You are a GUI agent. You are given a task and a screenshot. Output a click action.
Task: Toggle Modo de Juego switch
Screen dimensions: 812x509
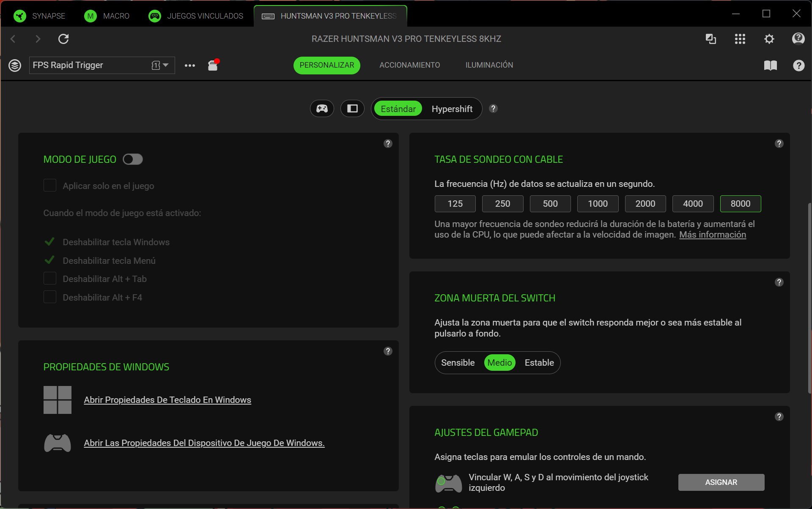pyautogui.click(x=133, y=159)
